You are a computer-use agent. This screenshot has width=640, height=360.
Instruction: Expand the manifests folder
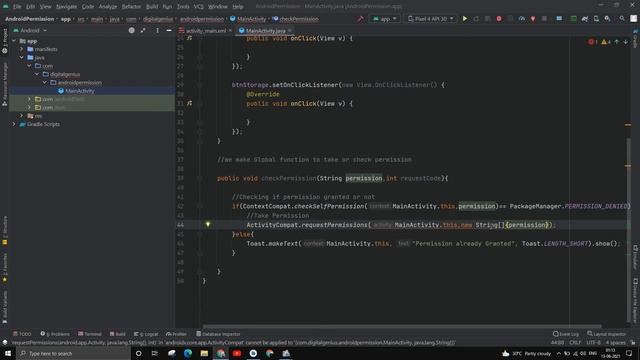[22, 49]
